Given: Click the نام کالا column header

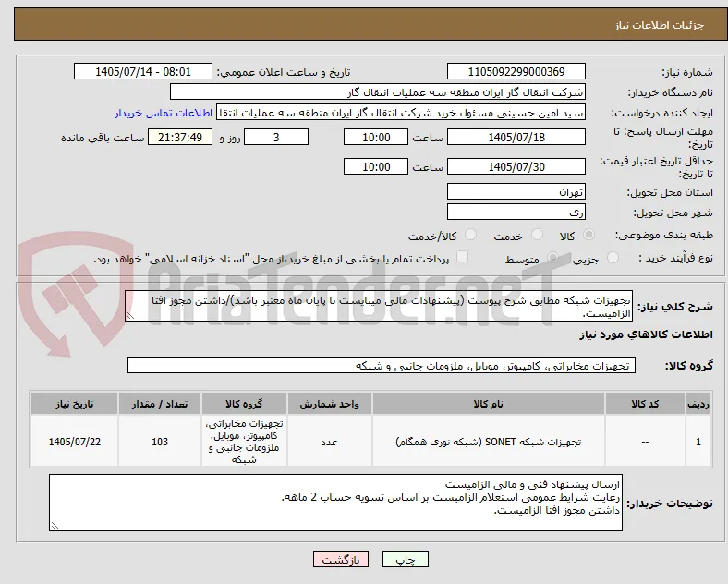Looking at the screenshot, I should click(489, 404).
